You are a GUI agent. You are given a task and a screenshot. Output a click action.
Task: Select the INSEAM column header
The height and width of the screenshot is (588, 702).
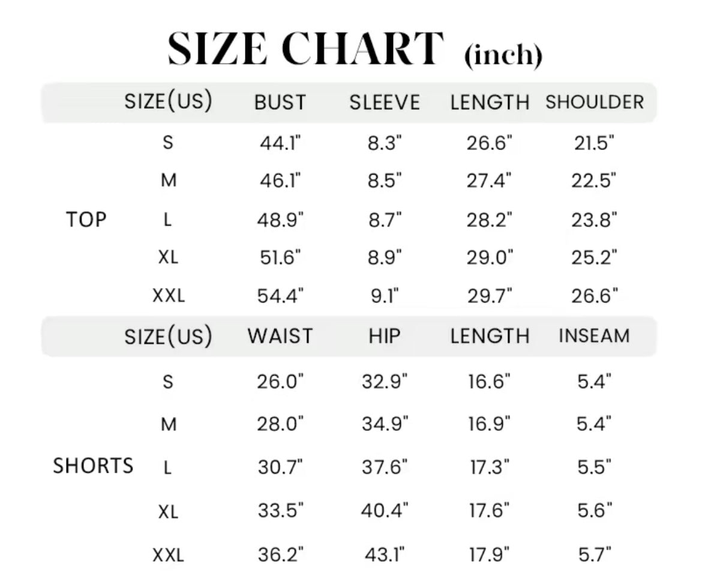click(595, 337)
